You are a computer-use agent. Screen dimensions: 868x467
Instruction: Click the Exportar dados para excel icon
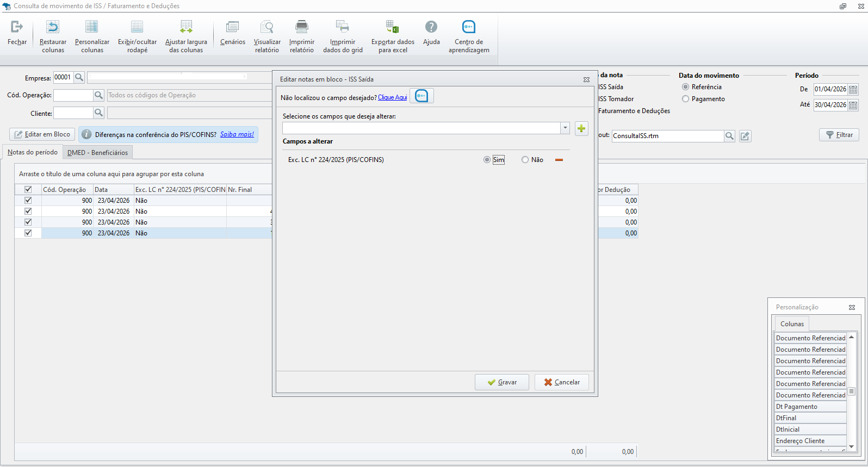pyautogui.click(x=393, y=27)
